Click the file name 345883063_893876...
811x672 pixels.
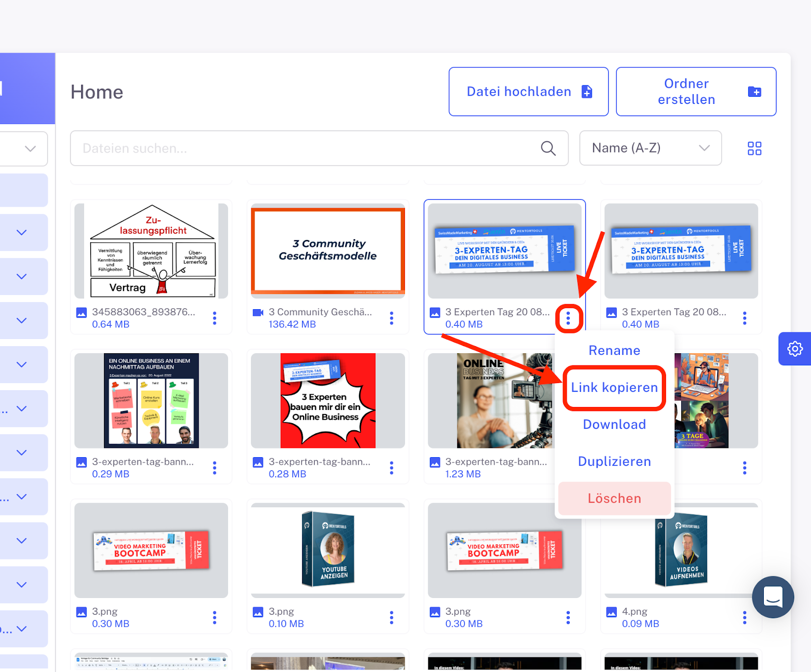(x=143, y=312)
